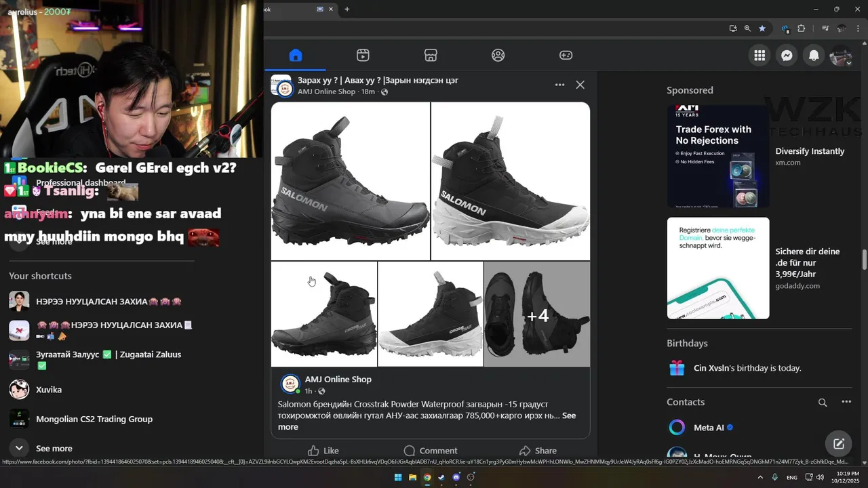Open the Facebook Marketplace tab
This screenshot has height=488, width=868.
(431, 56)
